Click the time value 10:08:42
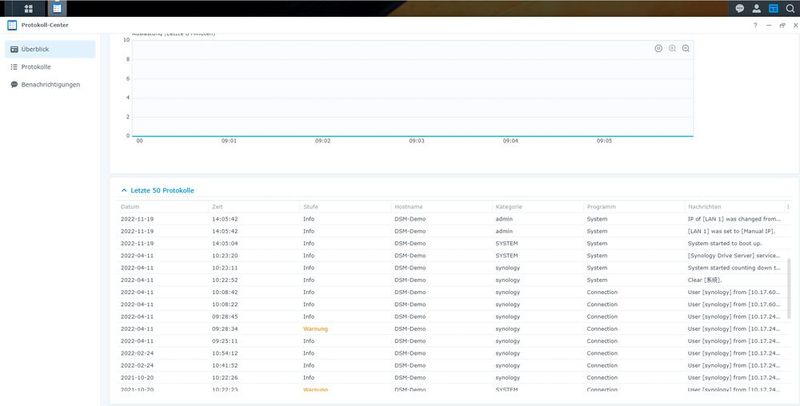 [x=225, y=292]
